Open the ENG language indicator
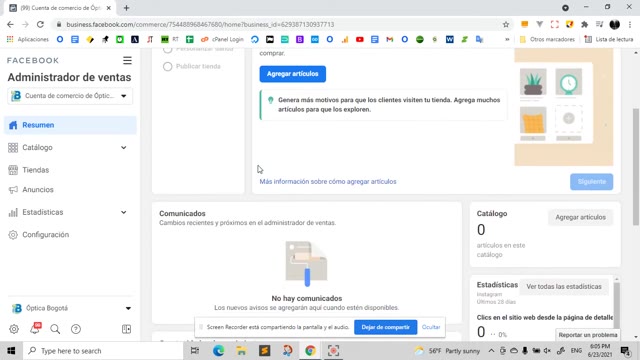 pyautogui.click(x=576, y=351)
